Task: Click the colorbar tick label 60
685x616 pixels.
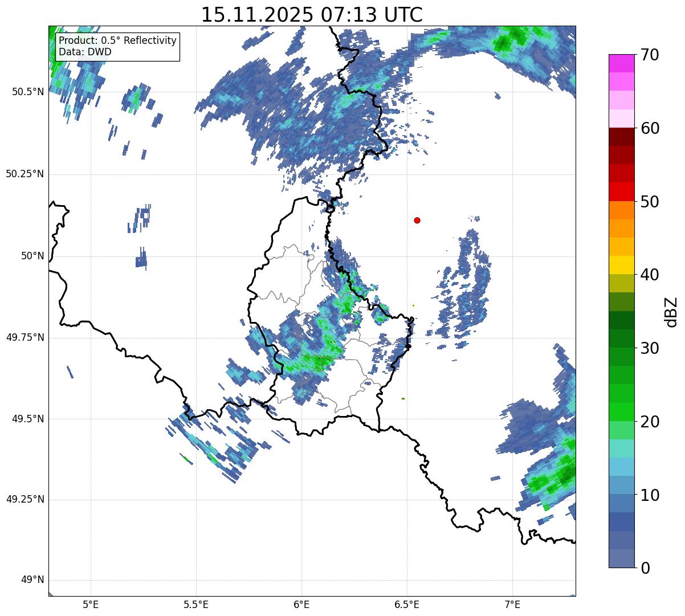Action: (x=650, y=128)
